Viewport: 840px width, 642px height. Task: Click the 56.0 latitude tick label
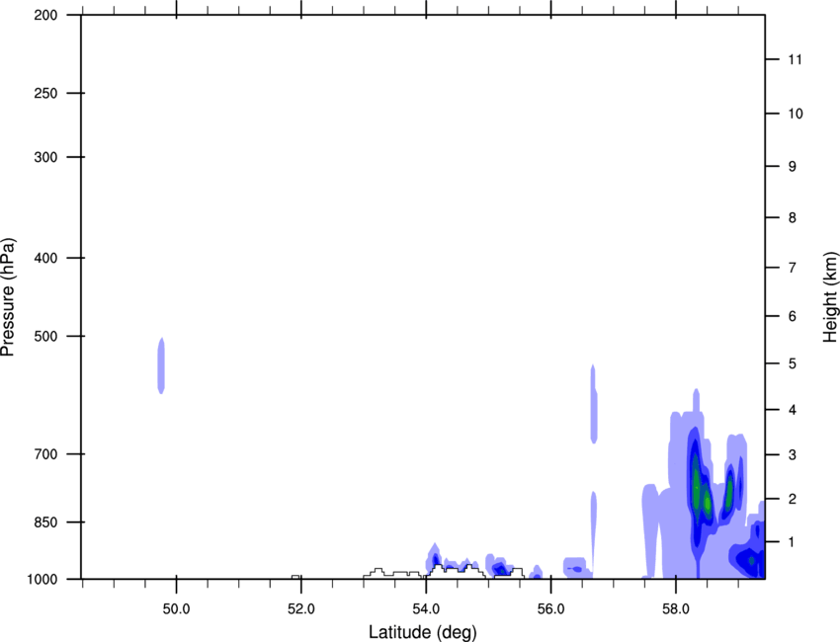pyautogui.click(x=550, y=608)
